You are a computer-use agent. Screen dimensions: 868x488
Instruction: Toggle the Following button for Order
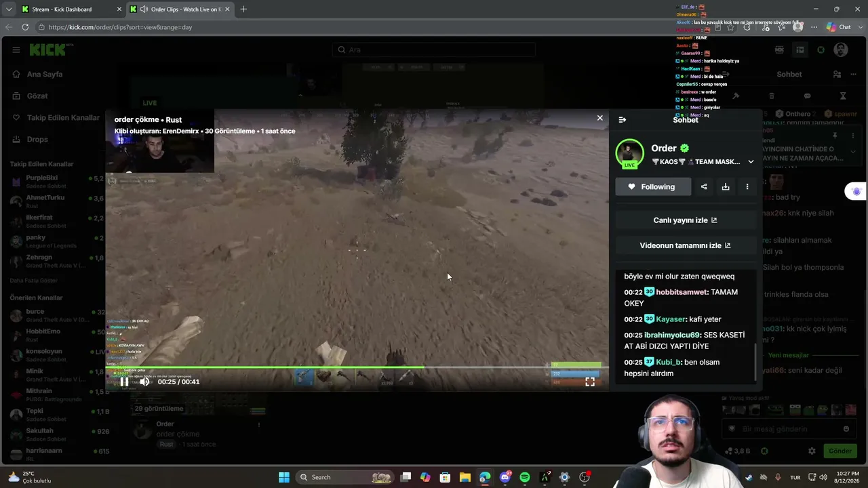point(653,186)
